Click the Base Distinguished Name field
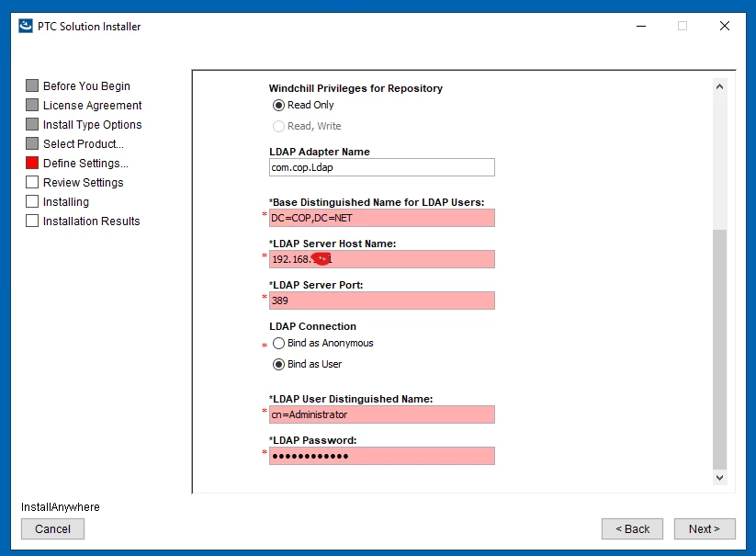Screen dimensions: 756x556 tap(382, 218)
